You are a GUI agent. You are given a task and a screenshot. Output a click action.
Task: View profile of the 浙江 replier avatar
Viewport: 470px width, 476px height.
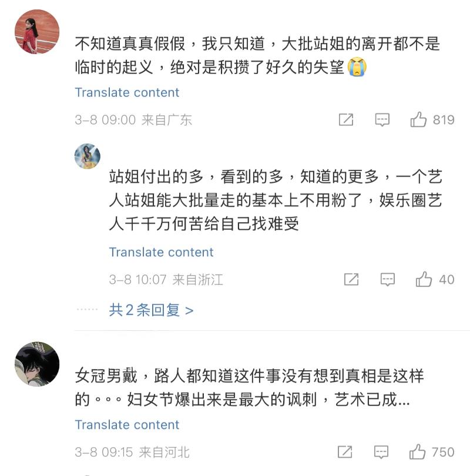[88, 156]
